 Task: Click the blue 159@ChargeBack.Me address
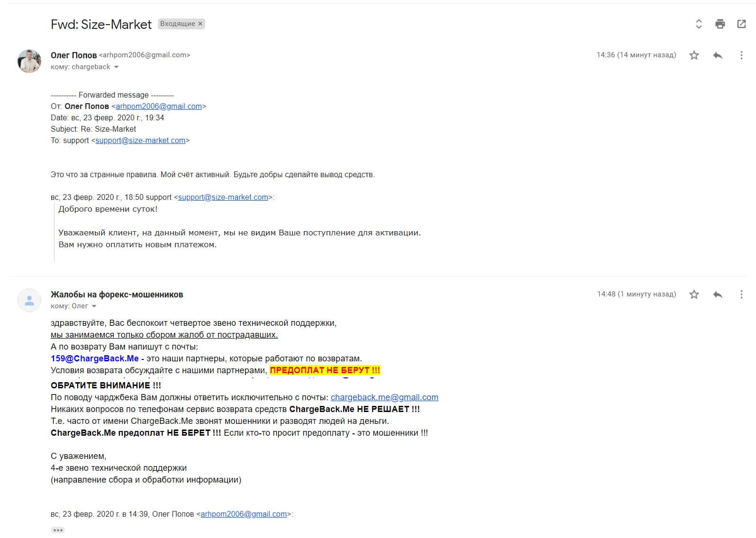[95, 359]
